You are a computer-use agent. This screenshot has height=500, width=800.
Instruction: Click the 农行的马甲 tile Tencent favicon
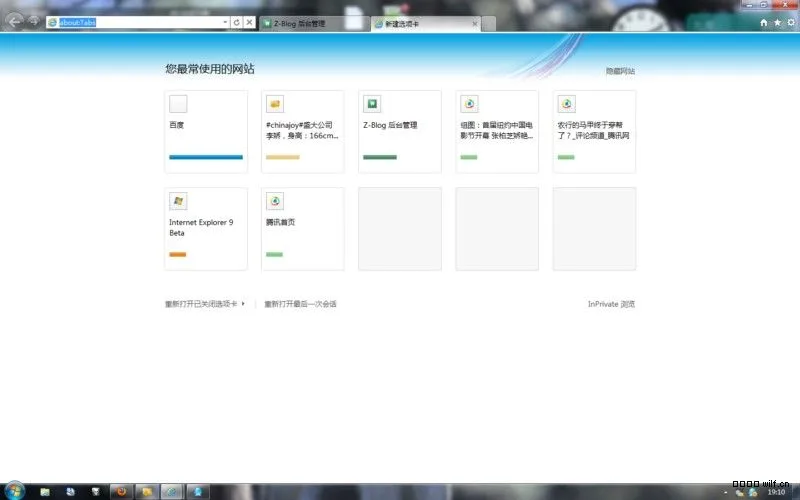pyautogui.click(x=566, y=104)
